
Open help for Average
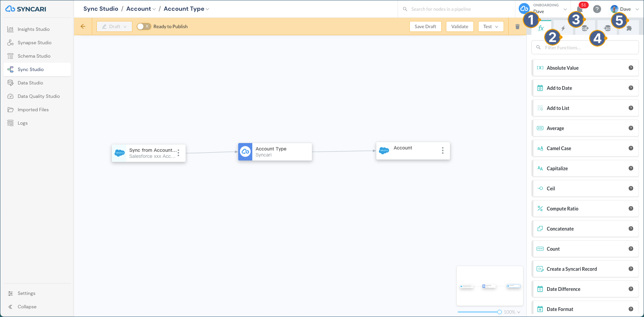click(631, 128)
